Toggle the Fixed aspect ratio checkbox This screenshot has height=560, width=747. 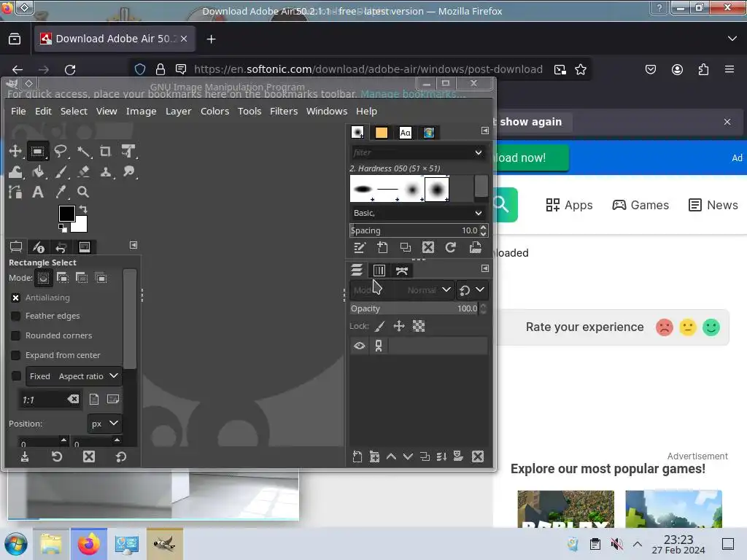16,376
